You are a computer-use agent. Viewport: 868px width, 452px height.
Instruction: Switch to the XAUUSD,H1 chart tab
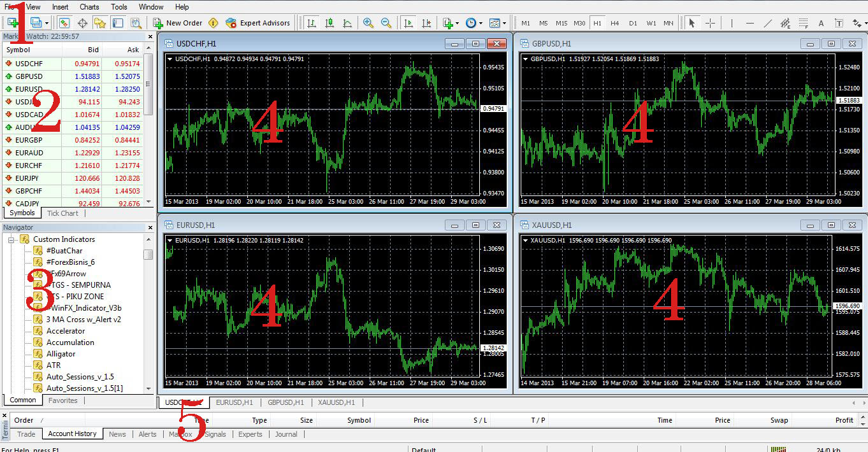coord(336,402)
